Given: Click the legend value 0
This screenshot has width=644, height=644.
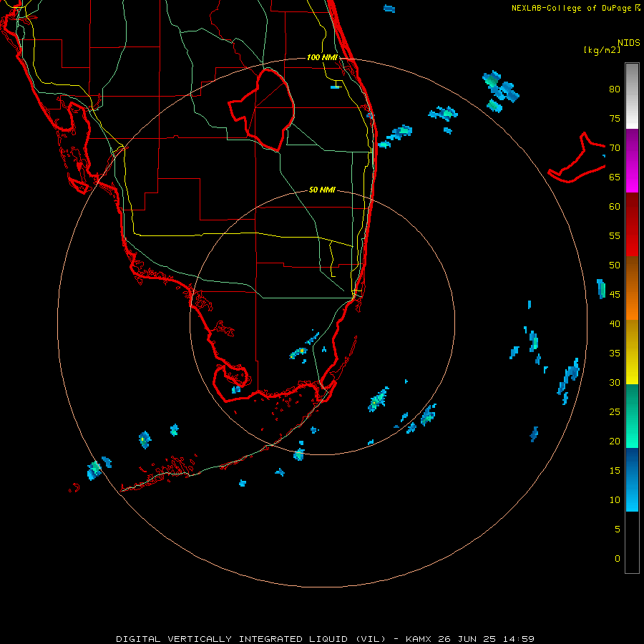Looking at the screenshot, I should tap(618, 559).
